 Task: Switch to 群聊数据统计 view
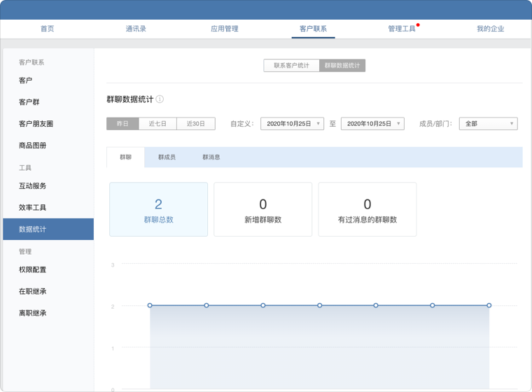tap(342, 66)
